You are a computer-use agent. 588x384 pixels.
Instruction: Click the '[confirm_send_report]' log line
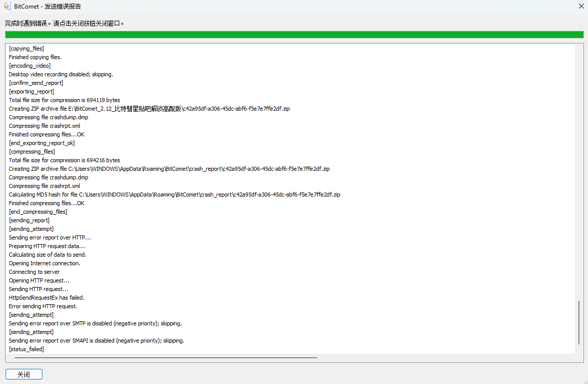[x=36, y=83]
